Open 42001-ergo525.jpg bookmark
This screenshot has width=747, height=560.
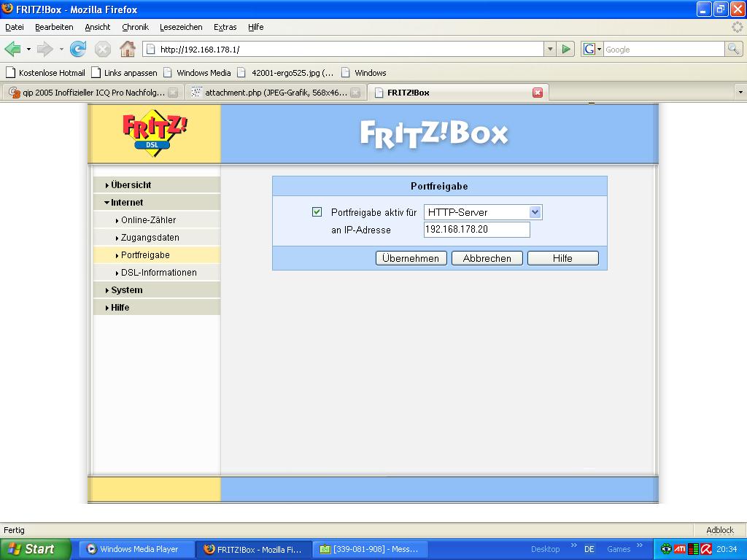tap(285, 73)
